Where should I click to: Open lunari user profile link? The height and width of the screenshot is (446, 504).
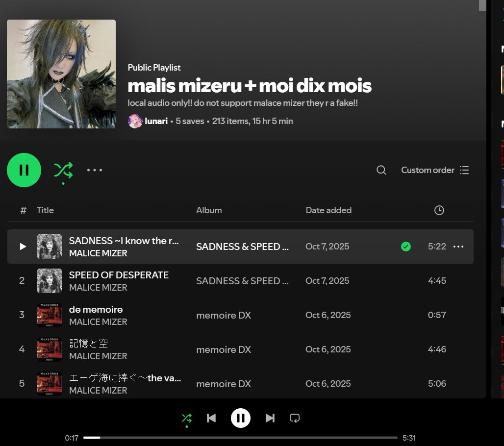156,121
